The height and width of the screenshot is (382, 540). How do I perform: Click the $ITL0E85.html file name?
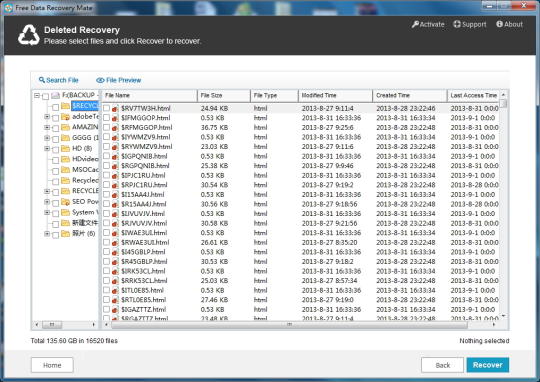(x=142, y=290)
